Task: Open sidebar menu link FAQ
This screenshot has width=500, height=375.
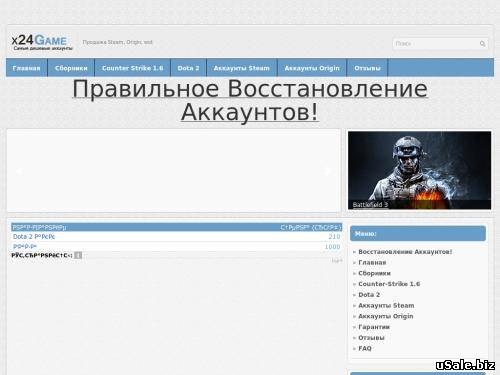Action: pos(365,348)
